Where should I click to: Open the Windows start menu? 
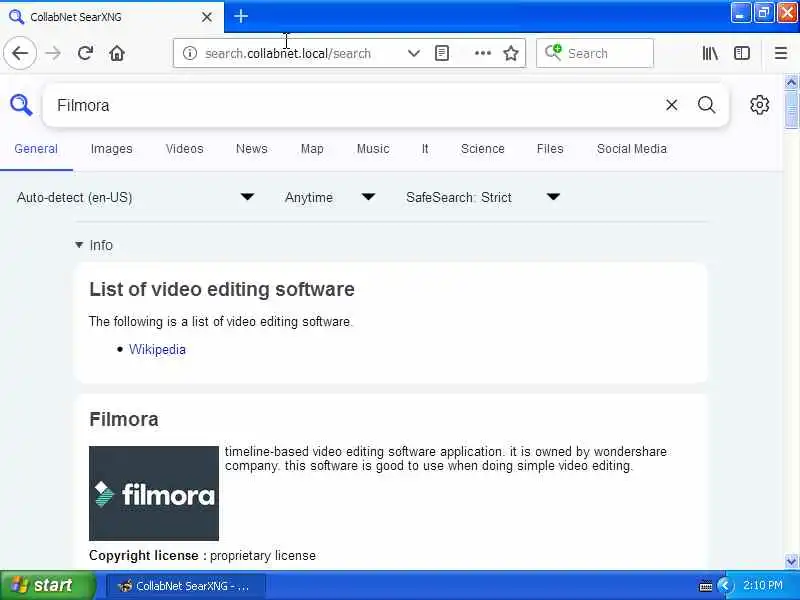coord(47,585)
